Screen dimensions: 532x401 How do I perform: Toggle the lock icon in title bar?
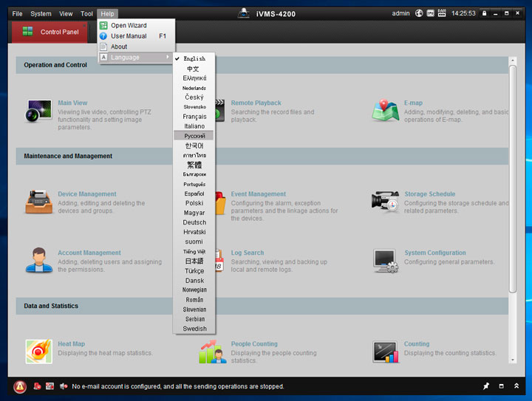point(484,13)
